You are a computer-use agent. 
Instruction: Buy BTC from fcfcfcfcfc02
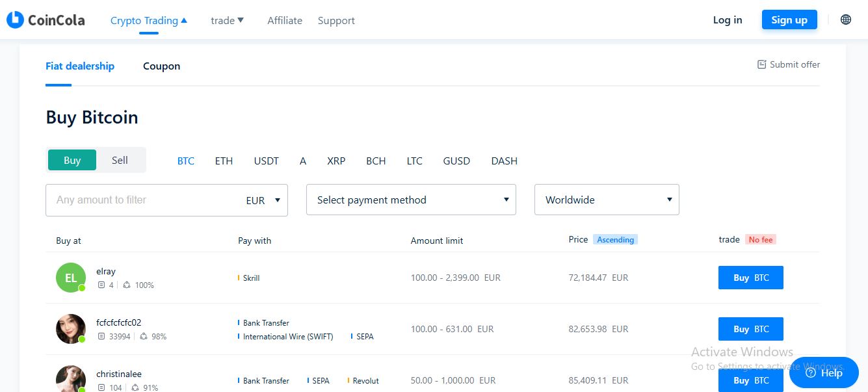tap(751, 329)
